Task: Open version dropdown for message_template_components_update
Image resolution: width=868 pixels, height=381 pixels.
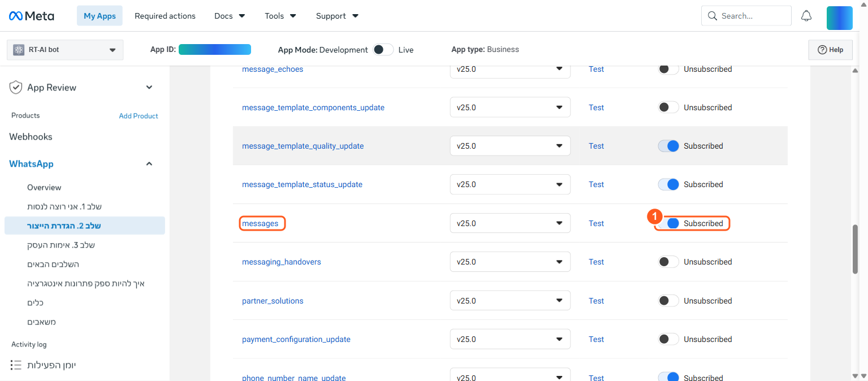Action: (510, 107)
